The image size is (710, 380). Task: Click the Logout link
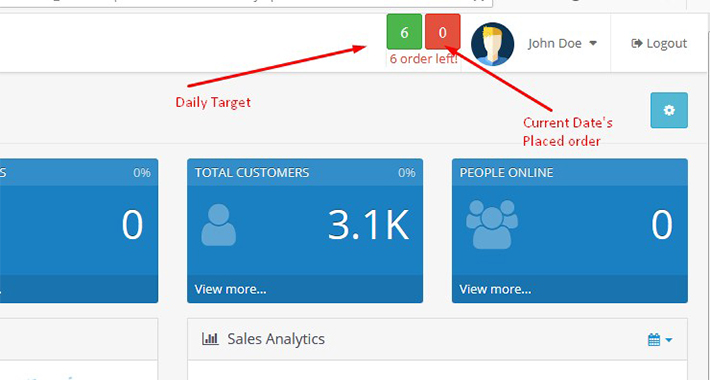(x=659, y=43)
